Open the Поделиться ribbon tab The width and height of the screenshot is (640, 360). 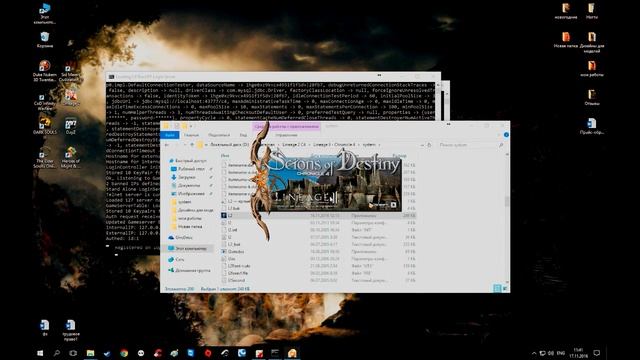point(219,135)
